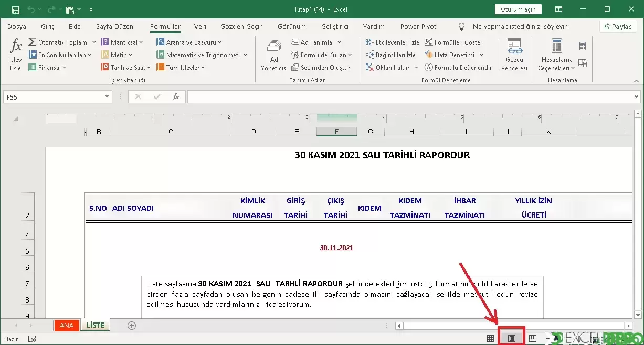Click Ad Tanımla define name

click(x=311, y=42)
